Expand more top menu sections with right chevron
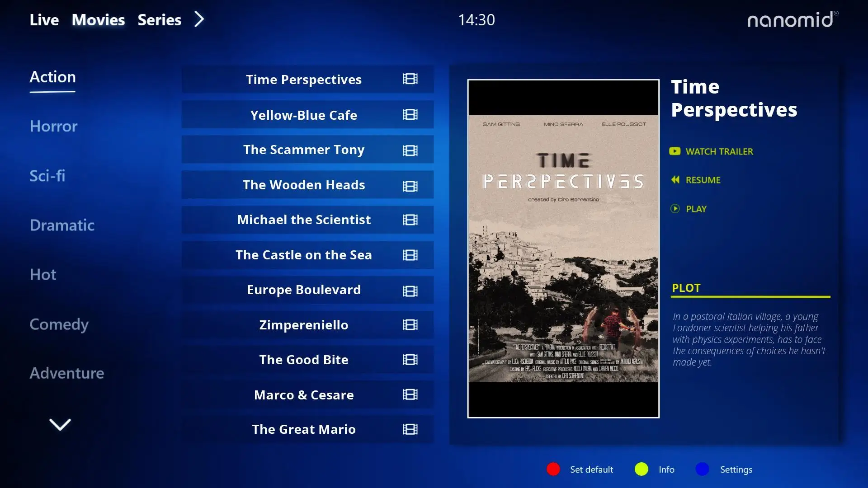The height and width of the screenshot is (488, 868). pos(199,19)
